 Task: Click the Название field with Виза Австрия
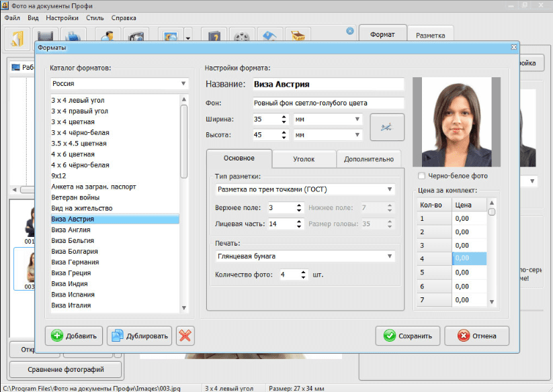(x=327, y=85)
